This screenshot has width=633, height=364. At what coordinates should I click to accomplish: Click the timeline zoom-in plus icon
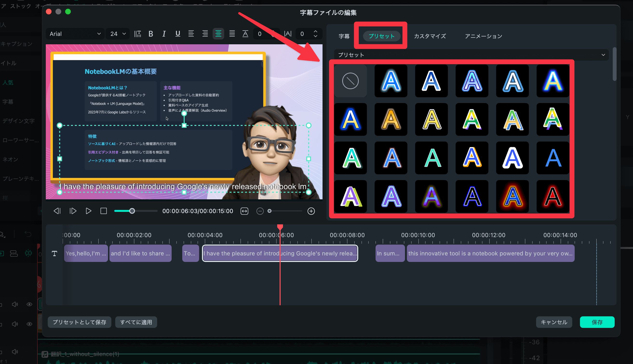coord(311,211)
